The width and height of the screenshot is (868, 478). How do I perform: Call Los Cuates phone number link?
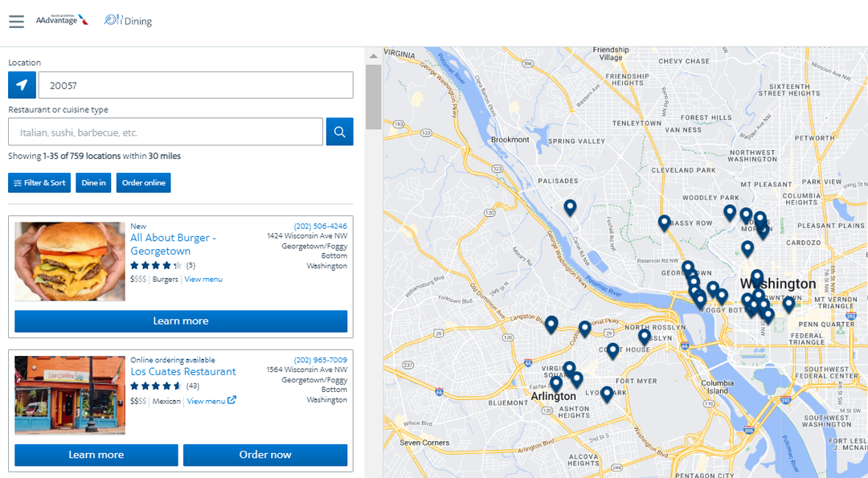tap(320, 360)
